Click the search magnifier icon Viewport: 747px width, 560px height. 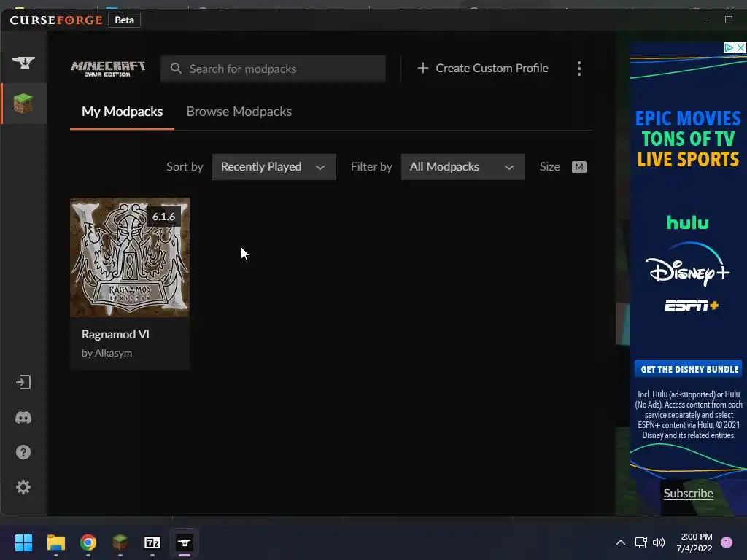[x=176, y=69]
